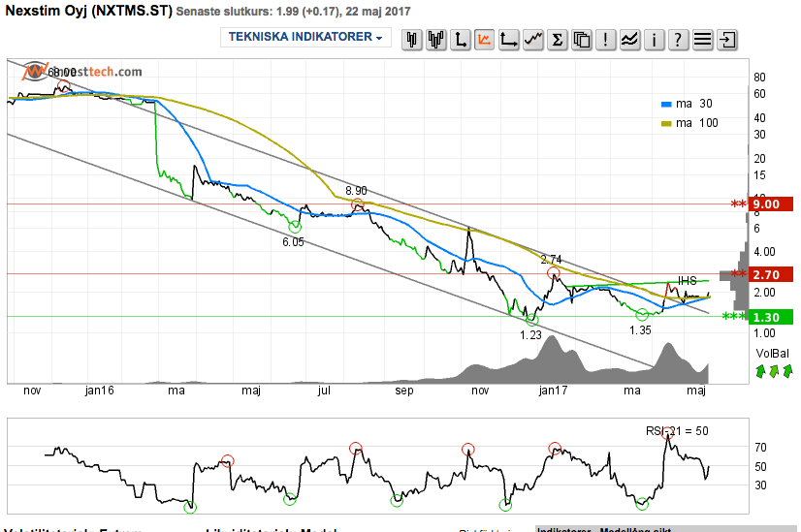Click the 1.23 bottom price annotation
Viewport: 801px width, 532px height.
tap(530, 335)
